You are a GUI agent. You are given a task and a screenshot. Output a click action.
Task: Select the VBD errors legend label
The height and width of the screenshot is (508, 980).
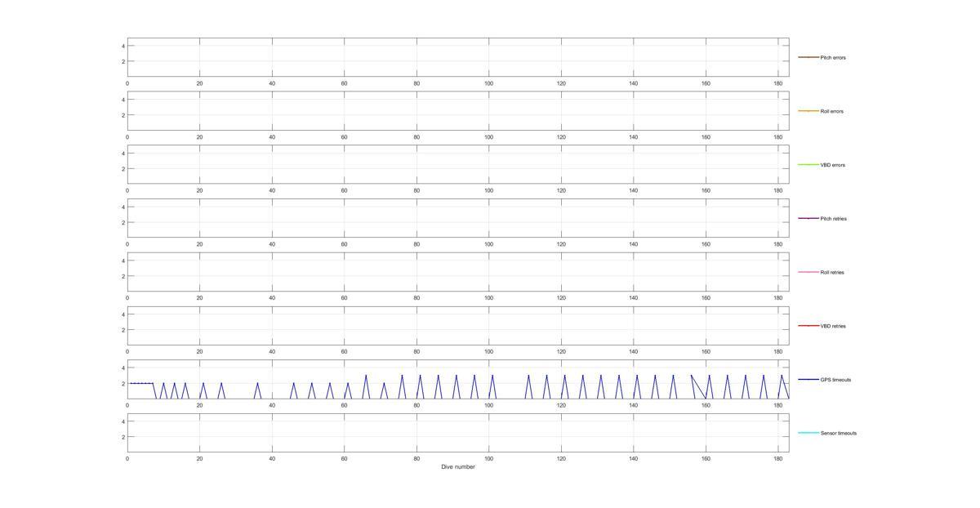(x=833, y=165)
